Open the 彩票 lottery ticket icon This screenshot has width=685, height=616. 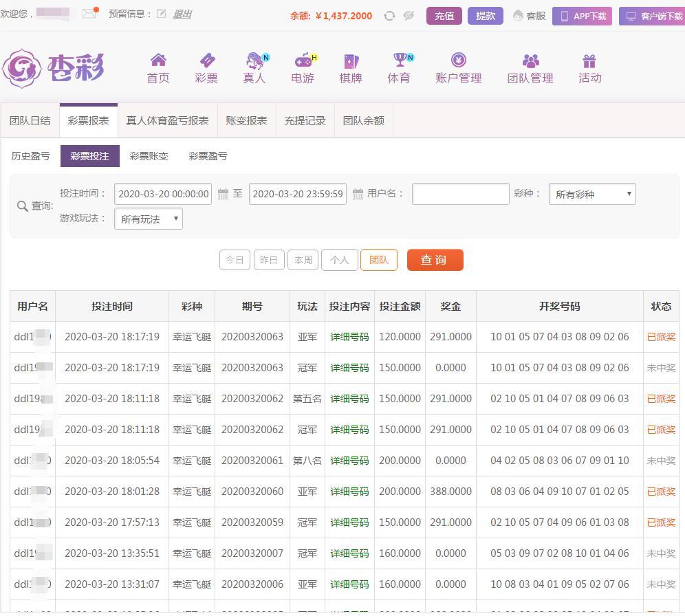(206, 60)
